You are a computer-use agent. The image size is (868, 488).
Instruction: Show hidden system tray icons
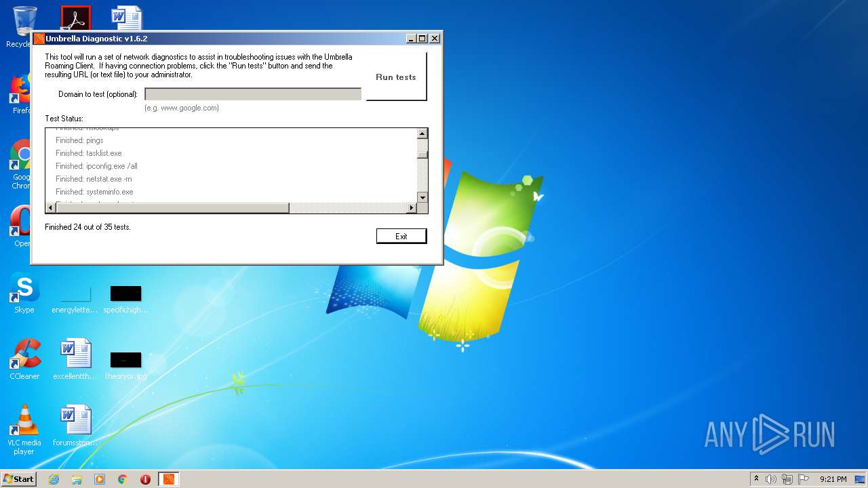[x=756, y=479]
